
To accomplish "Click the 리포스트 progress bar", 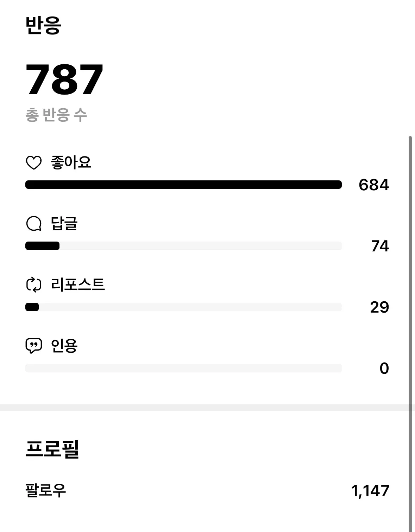I will 183,307.
